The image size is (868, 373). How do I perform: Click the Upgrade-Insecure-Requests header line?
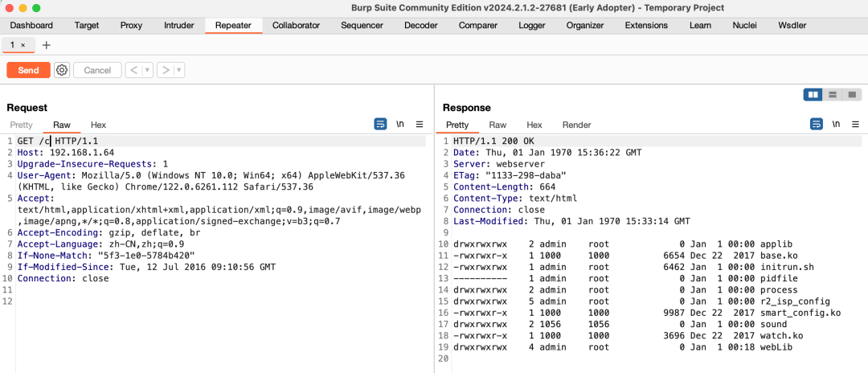pos(92,164)
